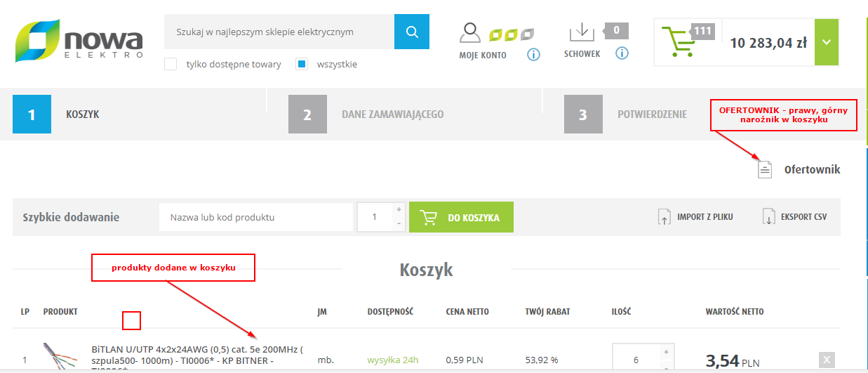This screenshot has width=868, height=373.
Task: Click the cart total 10 283,04 zł
Action: 768,43
